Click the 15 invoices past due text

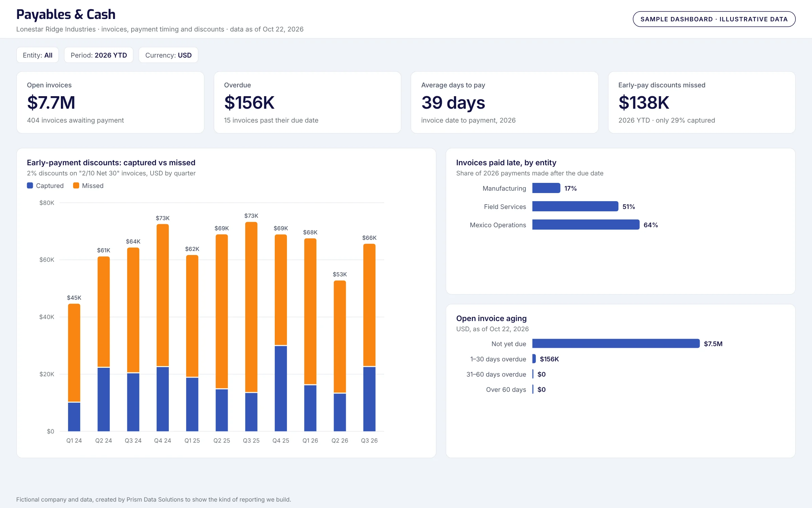(x=271, y=120)
